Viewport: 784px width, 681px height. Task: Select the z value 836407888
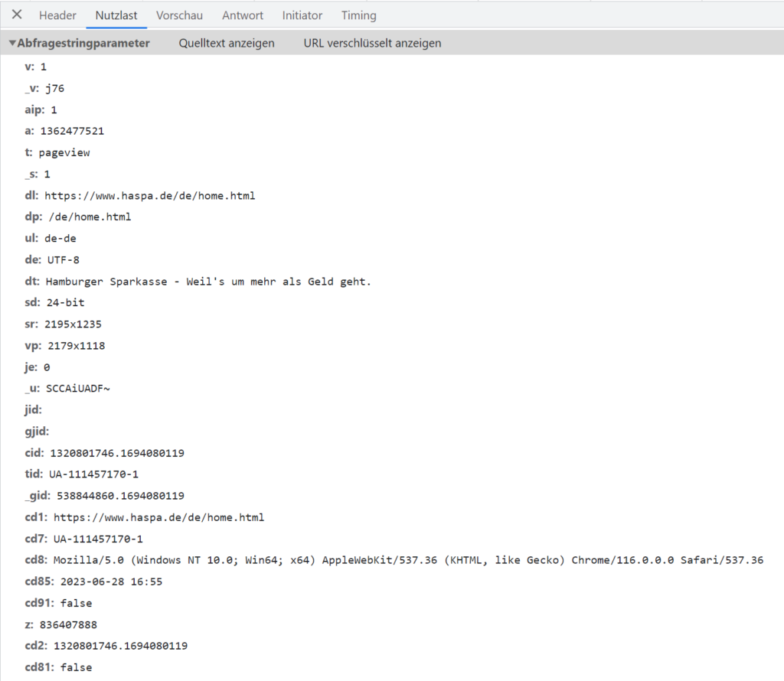pos(68,624)
